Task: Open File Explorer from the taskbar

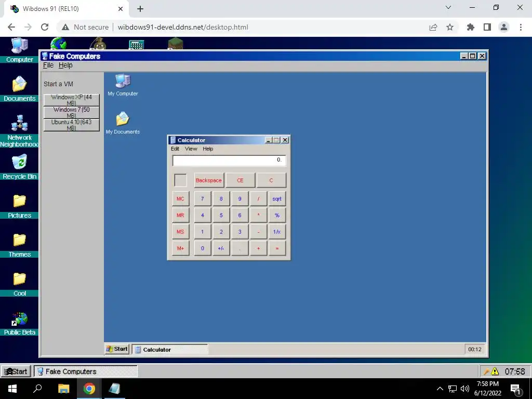Action: (x=63, y=389)
